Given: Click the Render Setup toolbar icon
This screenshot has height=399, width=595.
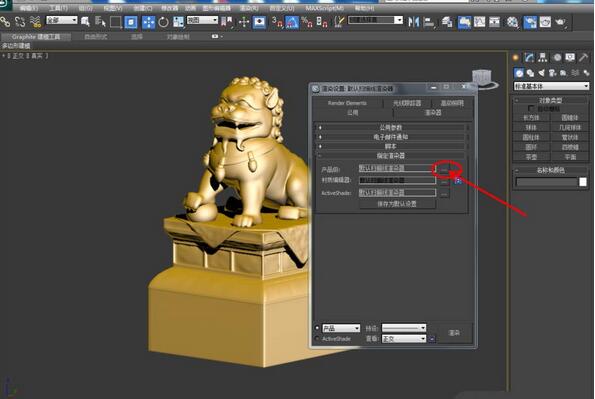Looking at the screenshot, I should [x=530, y=22].
